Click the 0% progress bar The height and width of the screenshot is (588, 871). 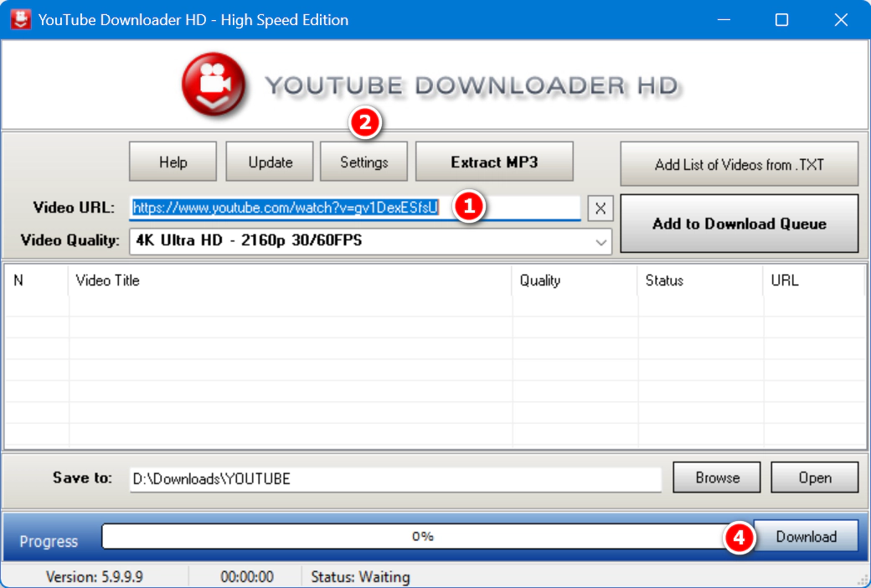coord(423,536)
